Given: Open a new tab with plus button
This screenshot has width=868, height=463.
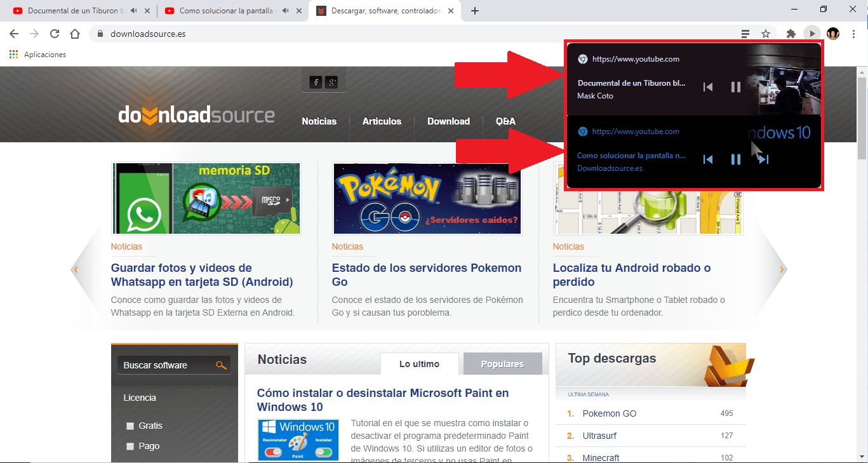Looking at the screenshot, I should (475, 11).
